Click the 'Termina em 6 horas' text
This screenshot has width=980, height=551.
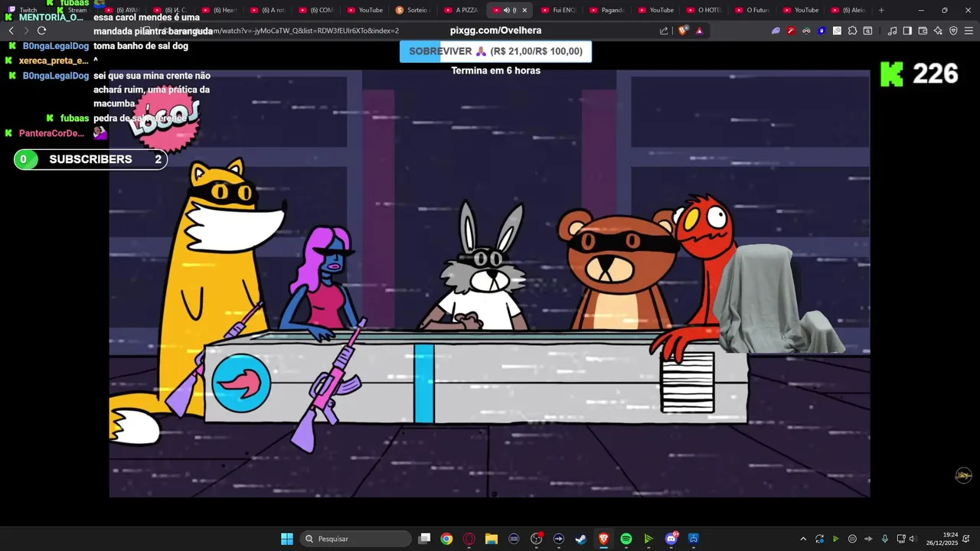tap(495, 70)
